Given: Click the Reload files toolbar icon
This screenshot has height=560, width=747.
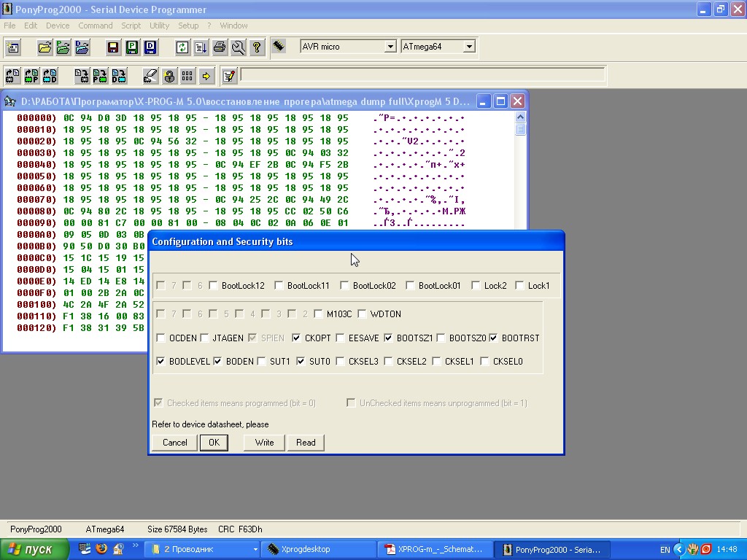Looking at the screenshot, I should (182, 47).
